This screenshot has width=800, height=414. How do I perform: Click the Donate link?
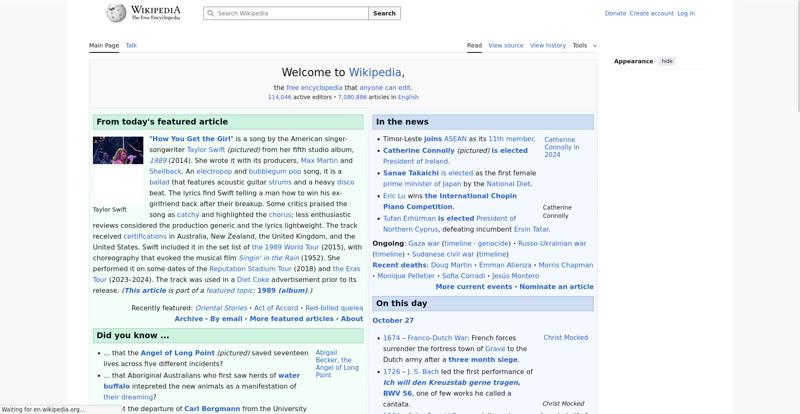(x=615, y=13)
